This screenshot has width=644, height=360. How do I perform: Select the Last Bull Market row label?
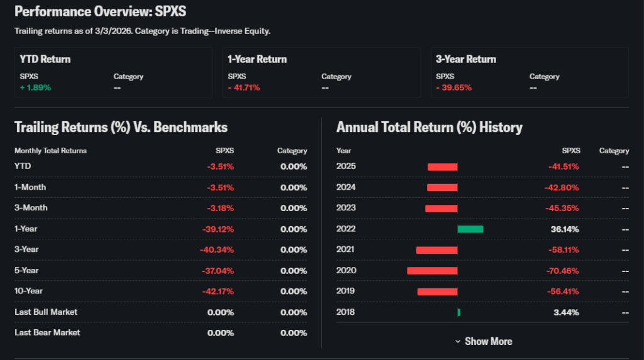coord(46,312)
